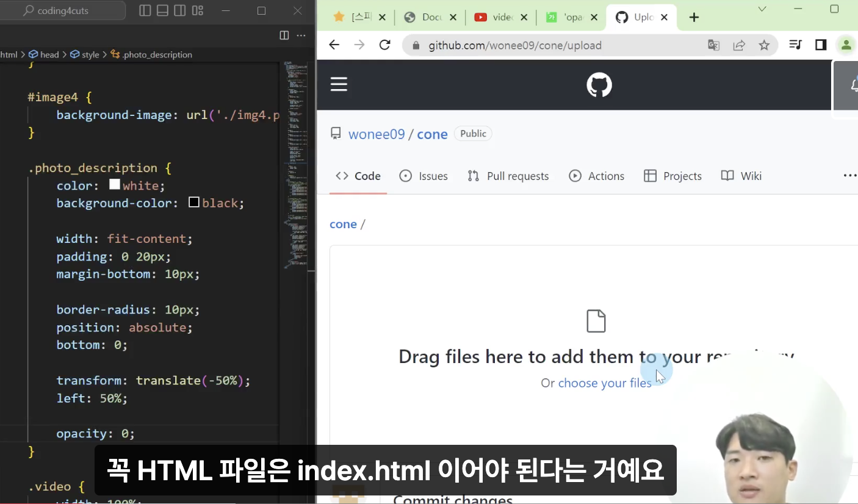Screen dimensions: 858x504
Task: Click the 'opacity: 0;' code line
Action: [x=95, y=433]
